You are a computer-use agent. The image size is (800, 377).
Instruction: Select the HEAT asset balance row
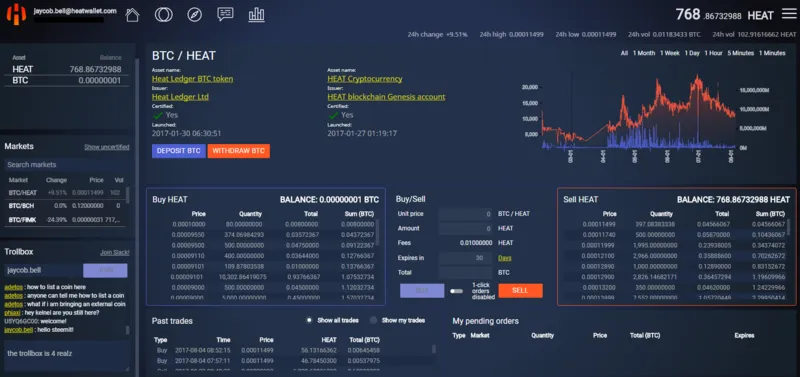tap(66, 69)
